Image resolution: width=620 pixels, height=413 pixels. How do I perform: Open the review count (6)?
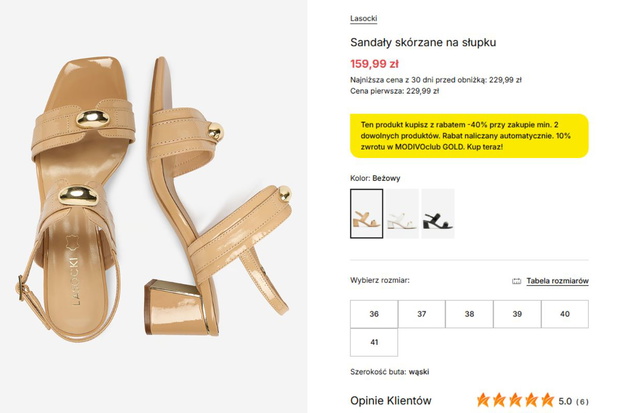[x=582, y=402]
